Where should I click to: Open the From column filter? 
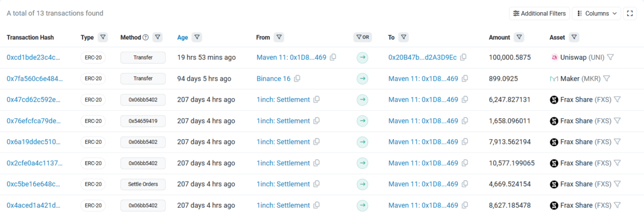point(279,37)
